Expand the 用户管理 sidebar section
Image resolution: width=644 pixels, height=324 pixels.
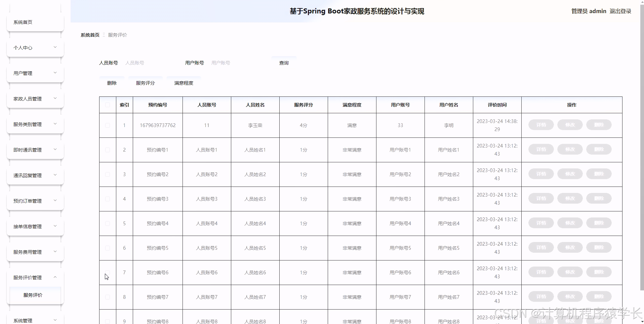pyautogui.click(x=35, y=73)
